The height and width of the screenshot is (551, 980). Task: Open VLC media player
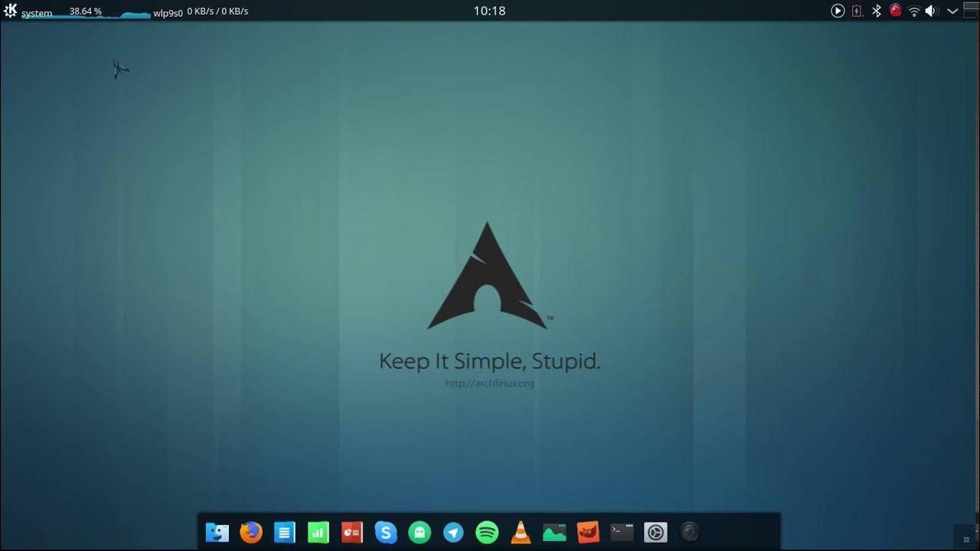[521, 532]
